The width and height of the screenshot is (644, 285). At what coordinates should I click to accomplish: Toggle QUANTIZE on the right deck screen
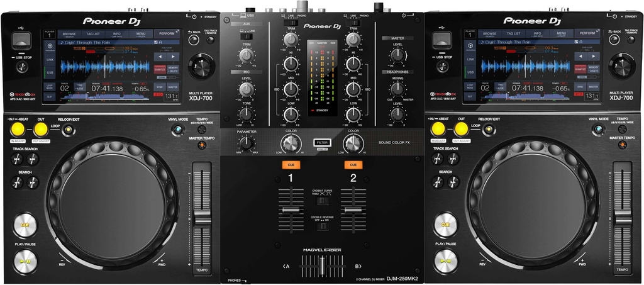[x=580, y=69]
